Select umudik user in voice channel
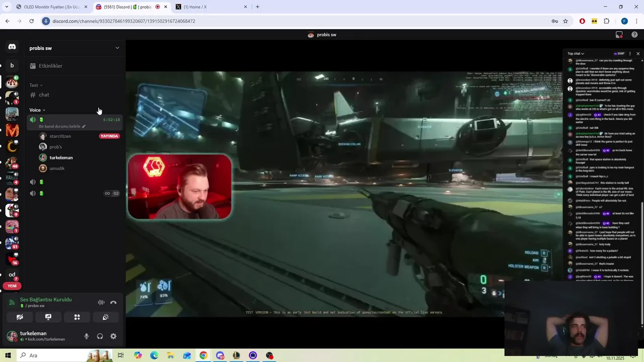Image resolution: width=644 pixels, height=362 pixels. point(57,168)
